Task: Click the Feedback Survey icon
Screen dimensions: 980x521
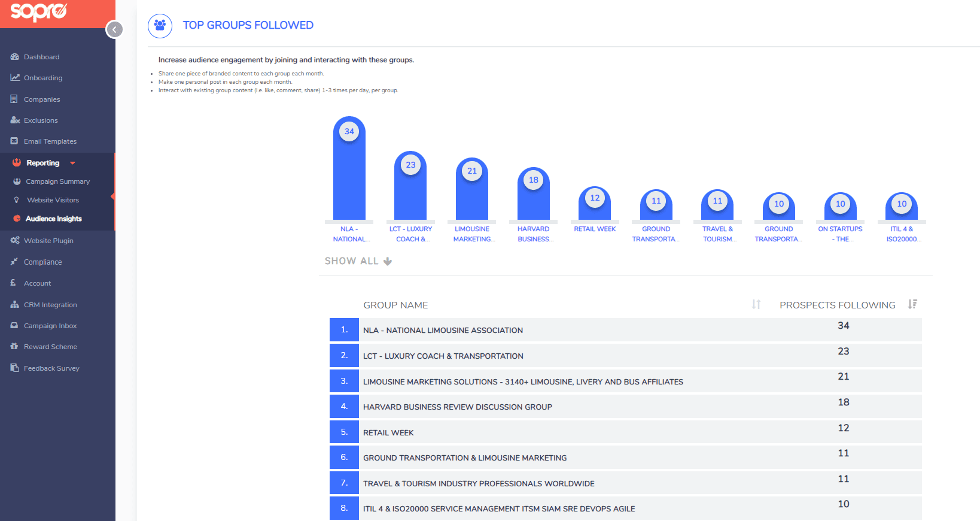Action: click(x=14, y=368)
